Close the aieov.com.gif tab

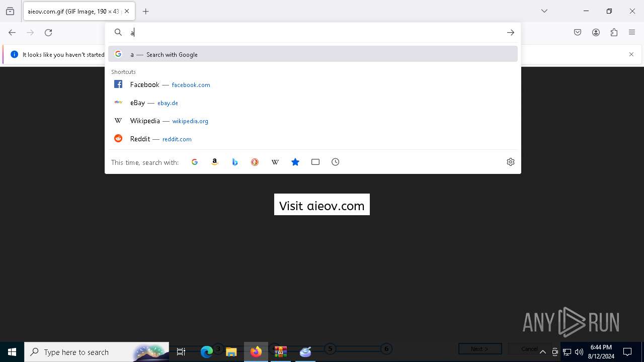pyautogui.click(x=127, y=11)
